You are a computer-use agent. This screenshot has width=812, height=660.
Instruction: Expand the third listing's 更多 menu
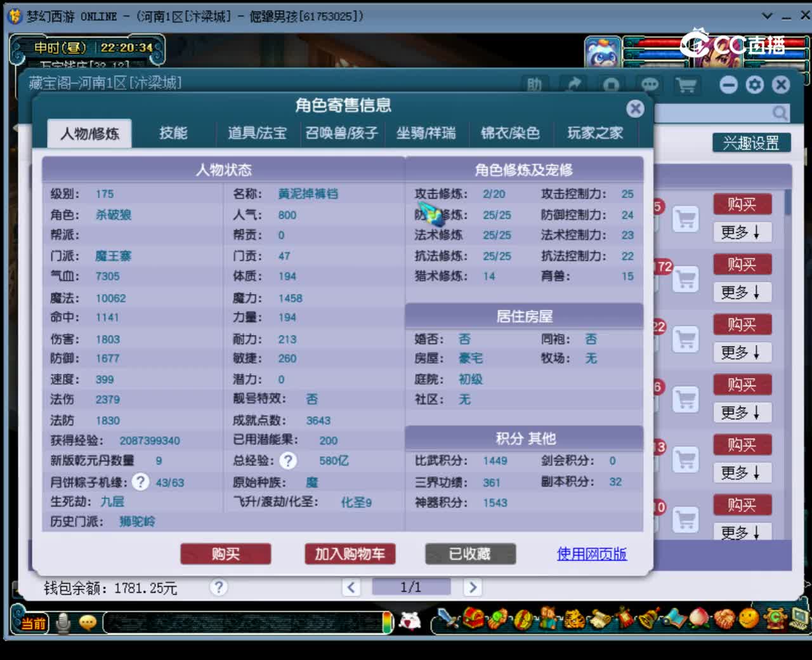click(741, 353)
